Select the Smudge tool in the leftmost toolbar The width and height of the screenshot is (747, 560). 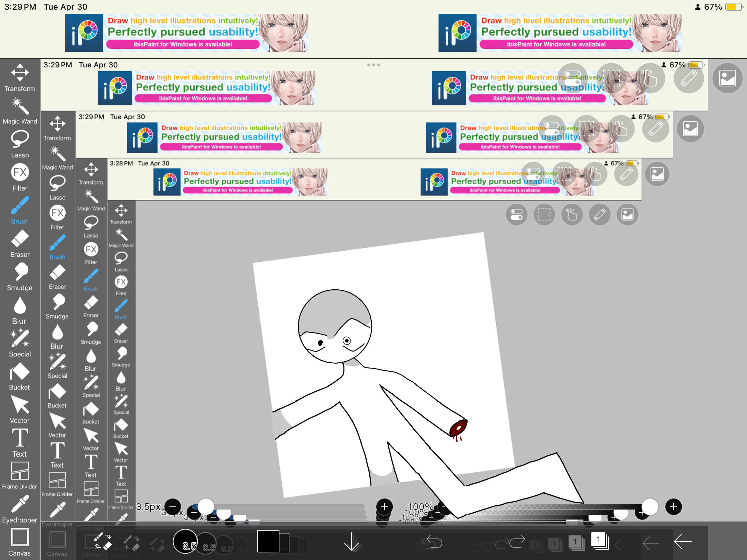click(x=20, y=277)
